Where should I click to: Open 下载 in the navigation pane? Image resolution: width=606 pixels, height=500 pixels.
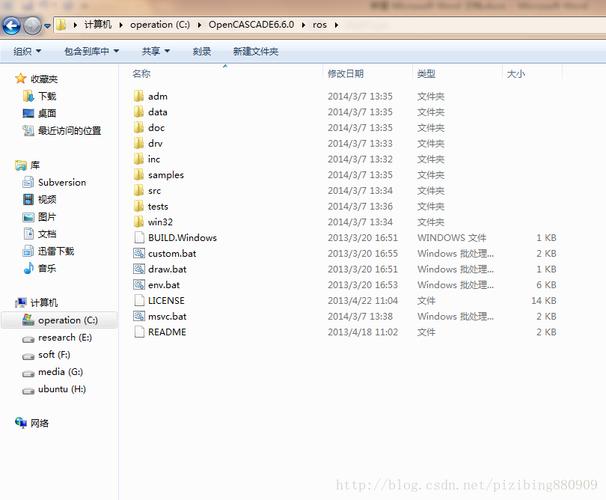click(x=47, y=96)
